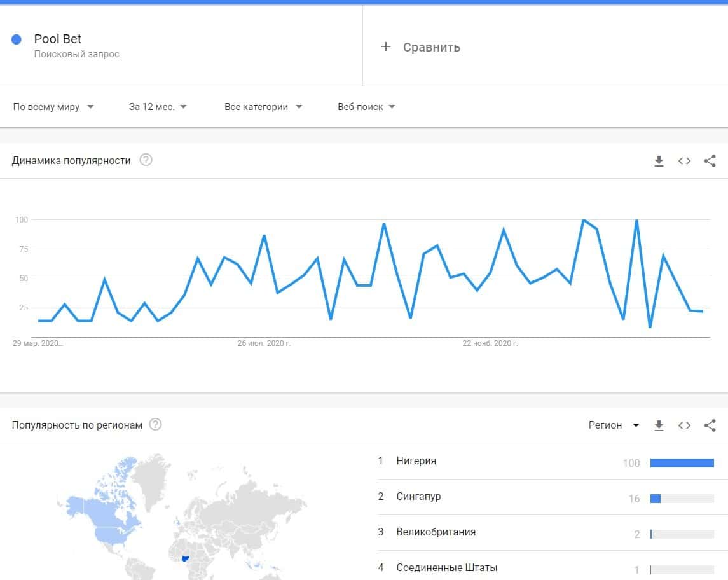
Task: Click embed icon for the popularity chart
Action: click(x=684, y=161)
